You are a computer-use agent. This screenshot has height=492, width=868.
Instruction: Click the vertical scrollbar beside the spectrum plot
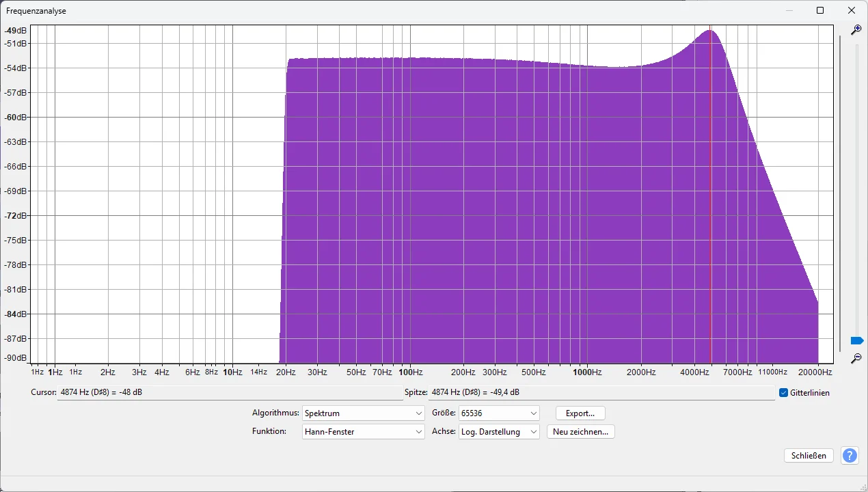[x=840, y=193]
